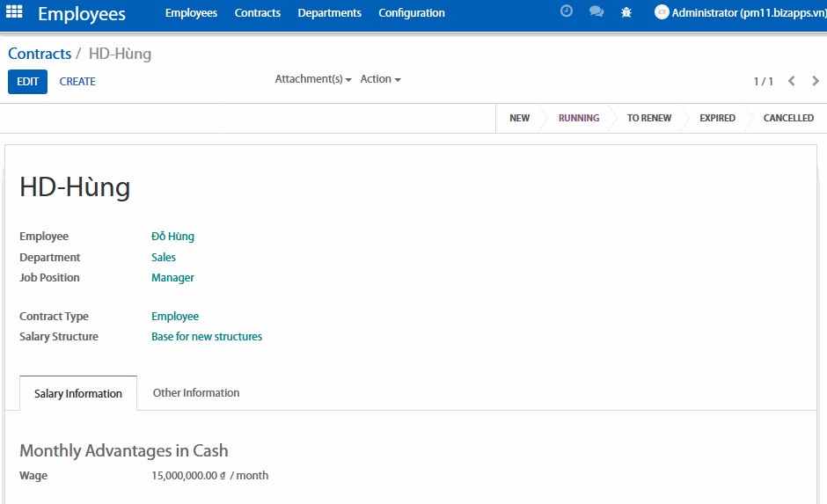The width and height of the screenshot is (827, 504).
Task: Set contract status to Running
Action: coord(579,118)
